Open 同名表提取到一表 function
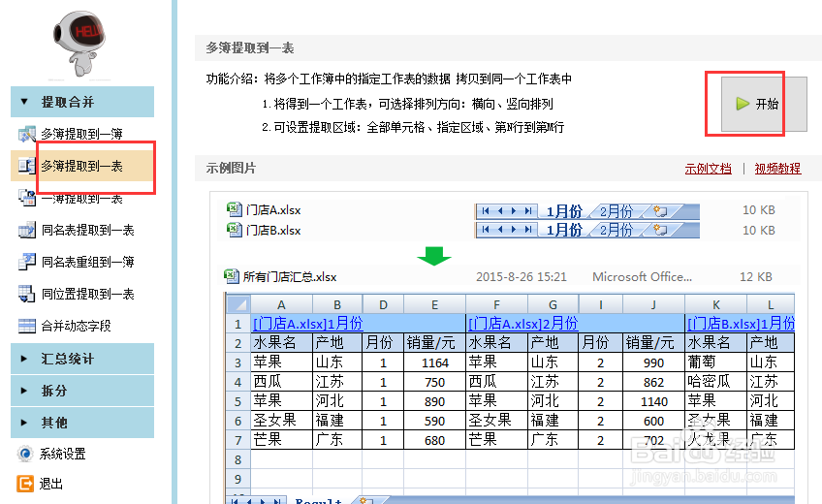 [87, 230]
